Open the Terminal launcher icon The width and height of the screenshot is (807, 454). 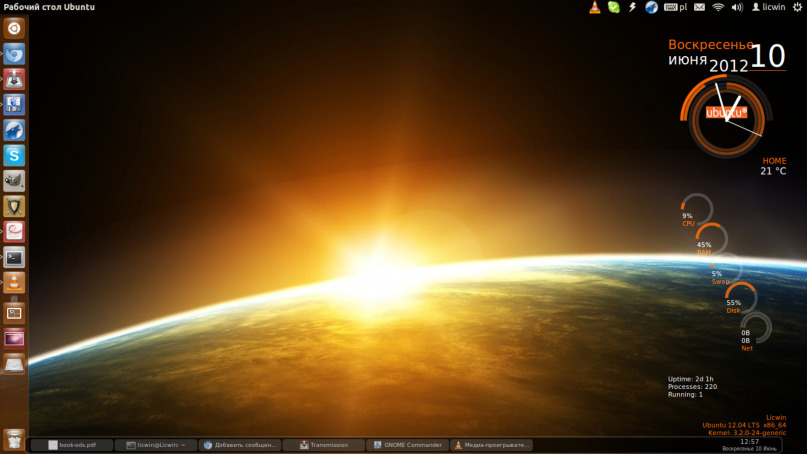14,257
